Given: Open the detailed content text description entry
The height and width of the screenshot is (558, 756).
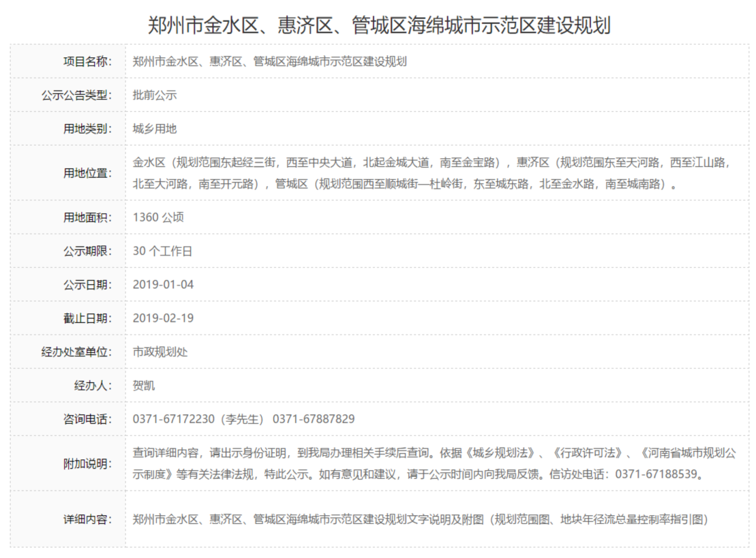Looking at the screenshot, I should pos(420,519).
